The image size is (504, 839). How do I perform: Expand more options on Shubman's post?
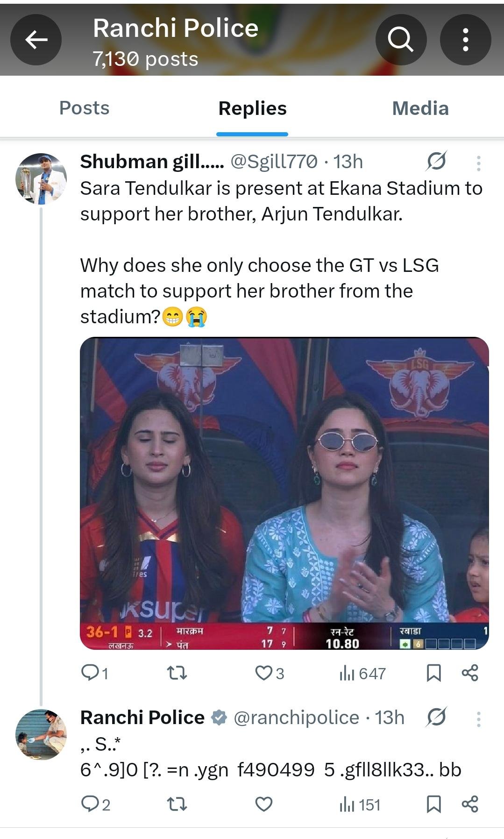point(478,163)
